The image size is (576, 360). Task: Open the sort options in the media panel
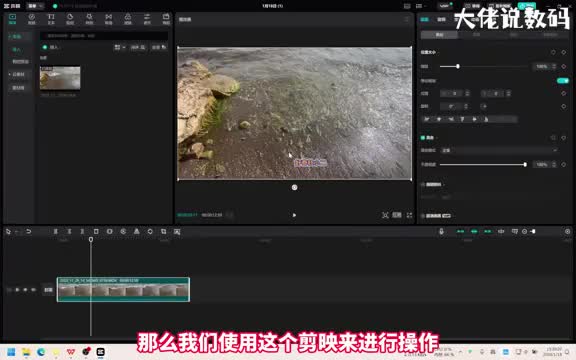pos(138,47)
